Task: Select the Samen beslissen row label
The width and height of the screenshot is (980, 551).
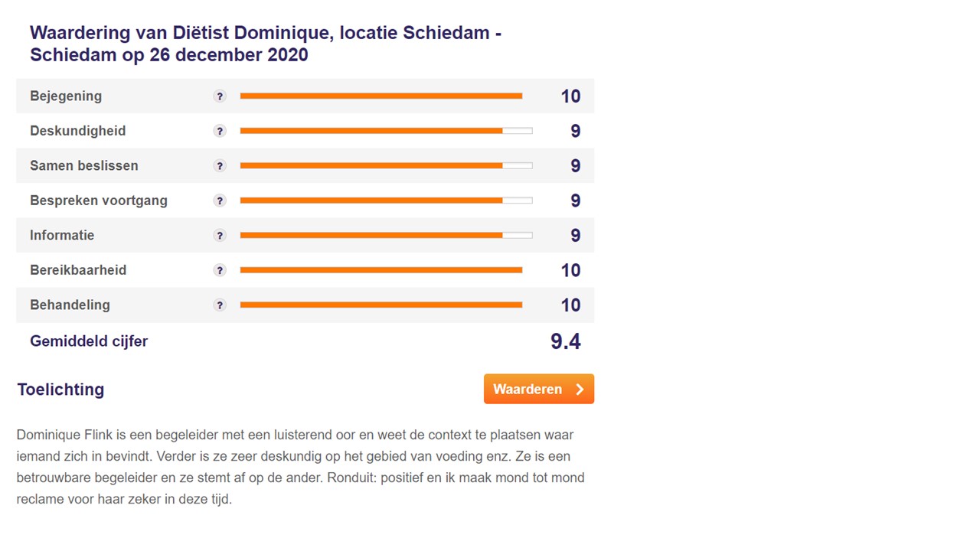Action: pyautogui.click(x=84, y=166)
